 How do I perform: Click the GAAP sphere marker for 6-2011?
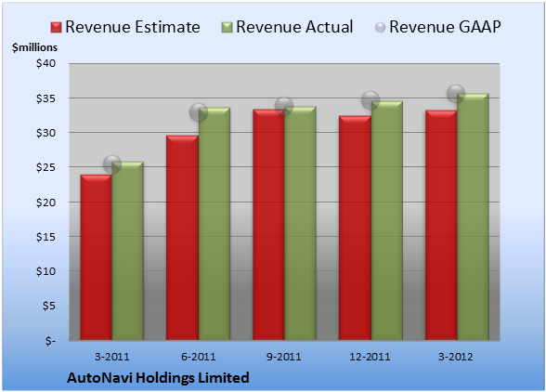(199, 112)
